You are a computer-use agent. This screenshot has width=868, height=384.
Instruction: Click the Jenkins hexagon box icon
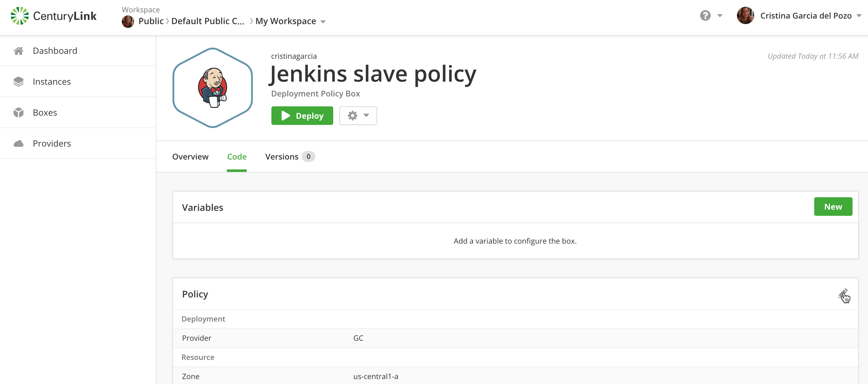click(213, 88)
